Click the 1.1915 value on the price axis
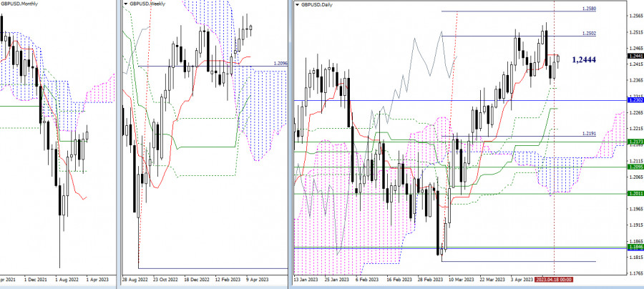Image resolution: width=644 pixels, height=289 pixels. click(x=636, y=225)
